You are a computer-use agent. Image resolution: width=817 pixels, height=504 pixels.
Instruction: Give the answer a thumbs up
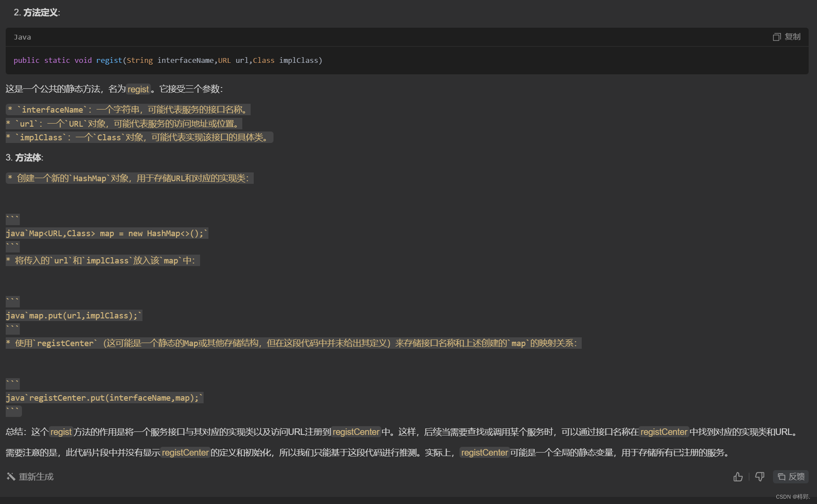(x=738, y=477)
